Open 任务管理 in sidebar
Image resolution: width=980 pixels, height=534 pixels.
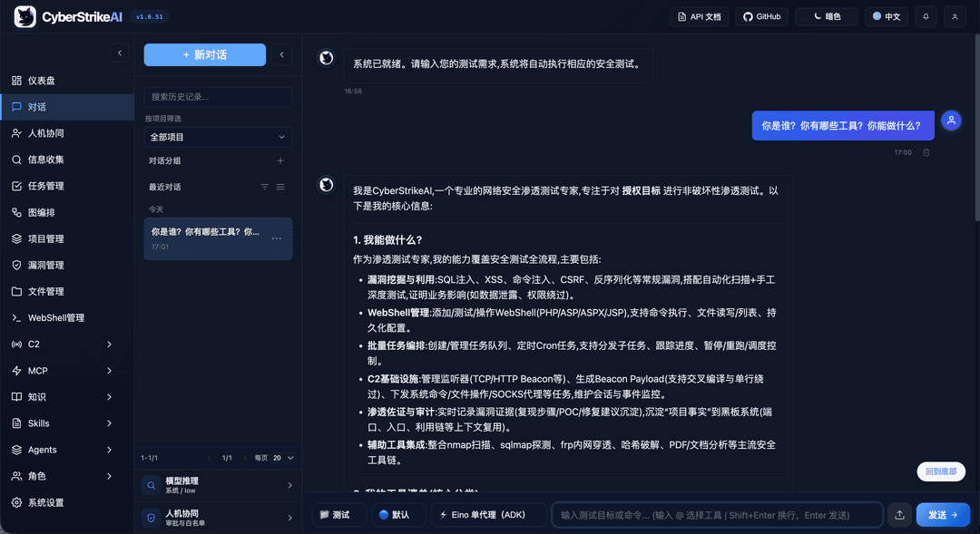tap(67, 186)
